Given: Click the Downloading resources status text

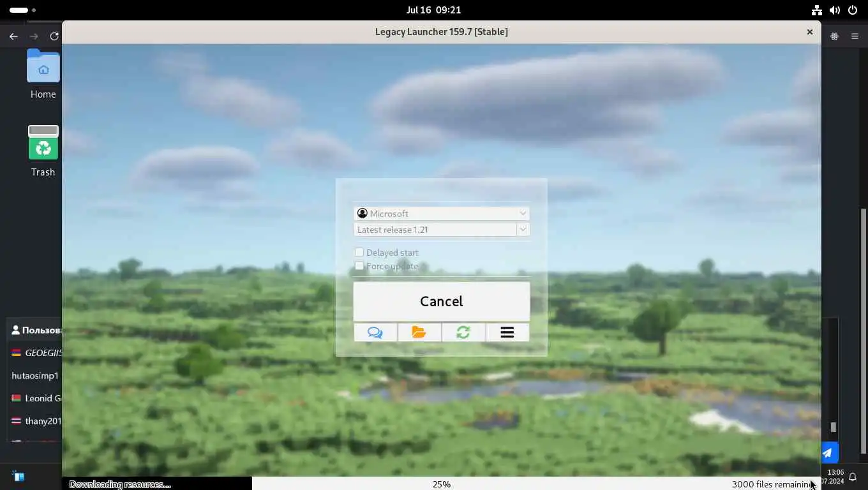Looking at the screenshot, I should 120,484.
